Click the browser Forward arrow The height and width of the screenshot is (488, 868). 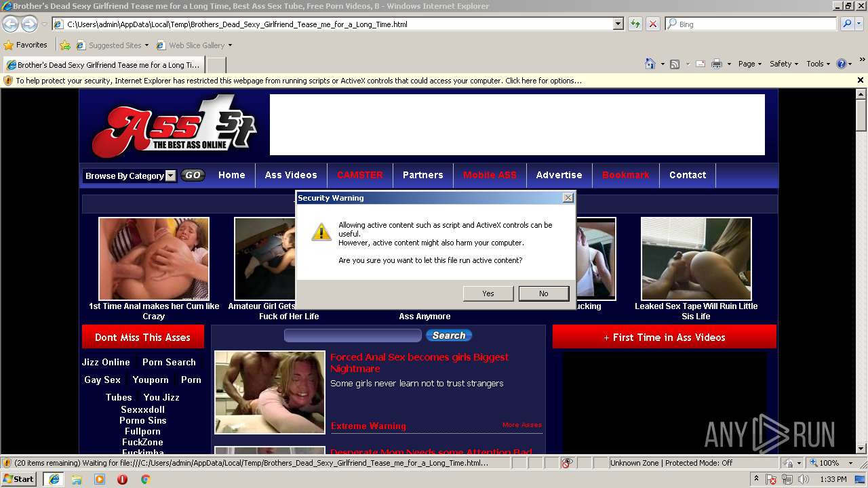29,24
